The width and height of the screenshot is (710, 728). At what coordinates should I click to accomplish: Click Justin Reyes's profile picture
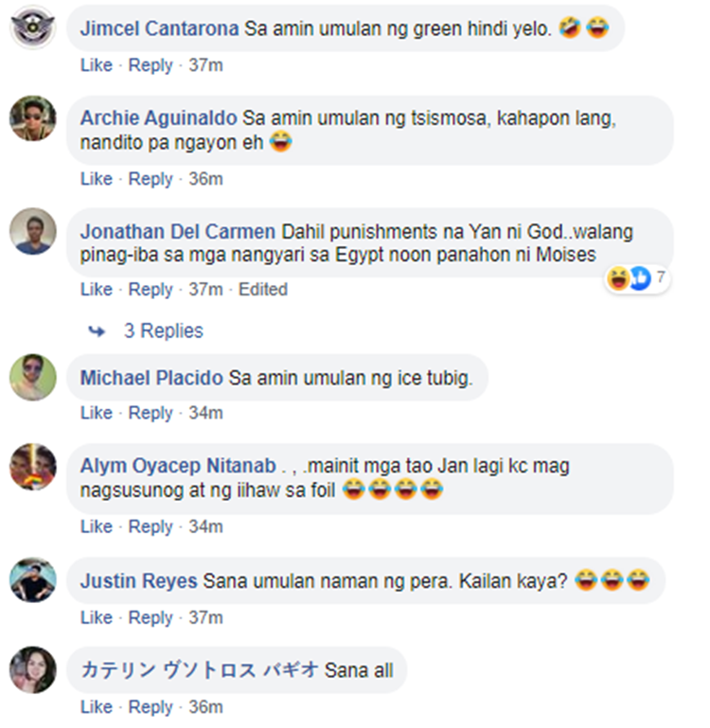coord(33,579)
